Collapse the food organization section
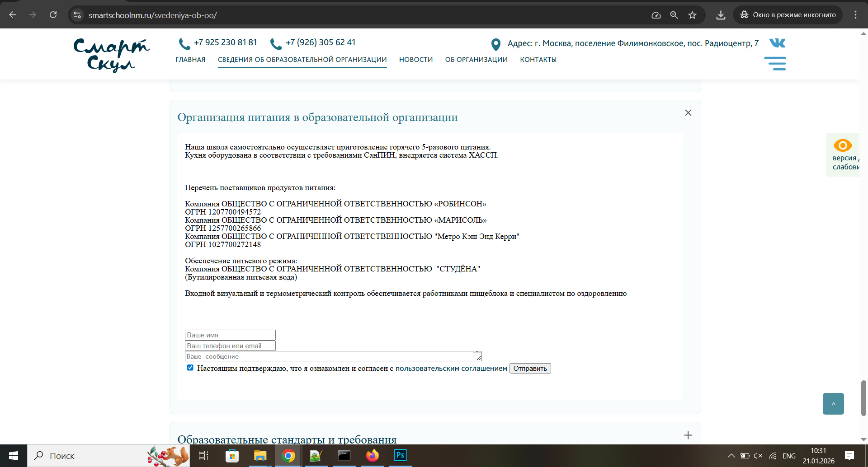Viewport: 868px width, 467px height. click(688, 113)
